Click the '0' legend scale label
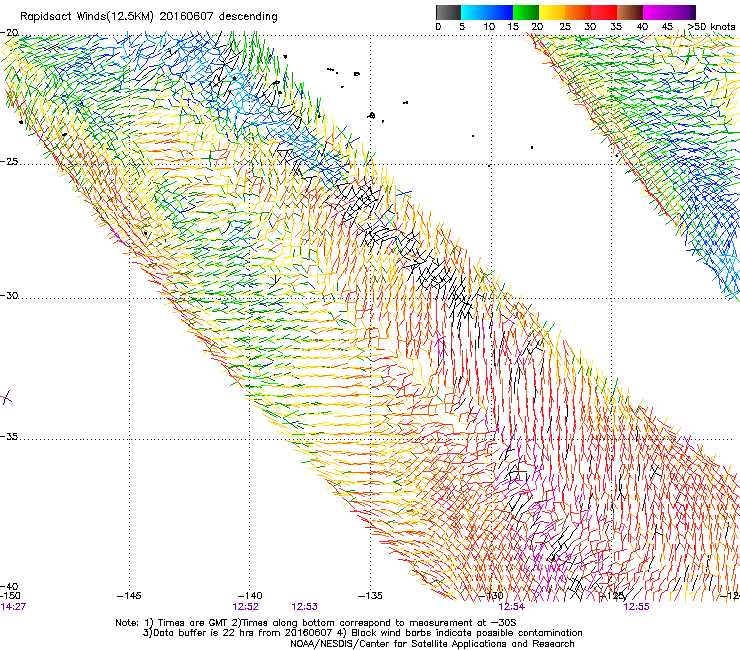The height and width of the screenshot is (650, 740). pyautogui.click(x=438, y=27)
